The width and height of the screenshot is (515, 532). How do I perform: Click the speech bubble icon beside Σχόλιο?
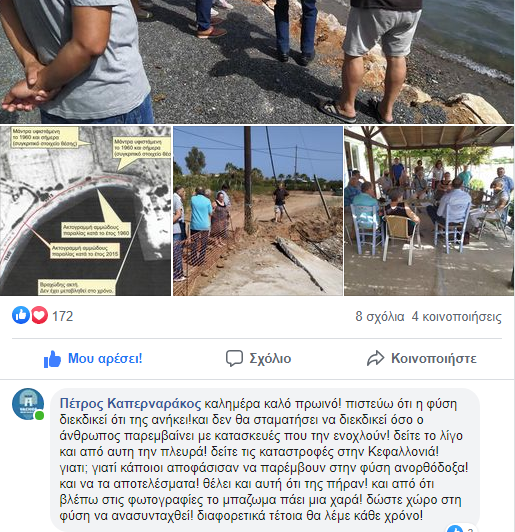[x=234, y=358]
